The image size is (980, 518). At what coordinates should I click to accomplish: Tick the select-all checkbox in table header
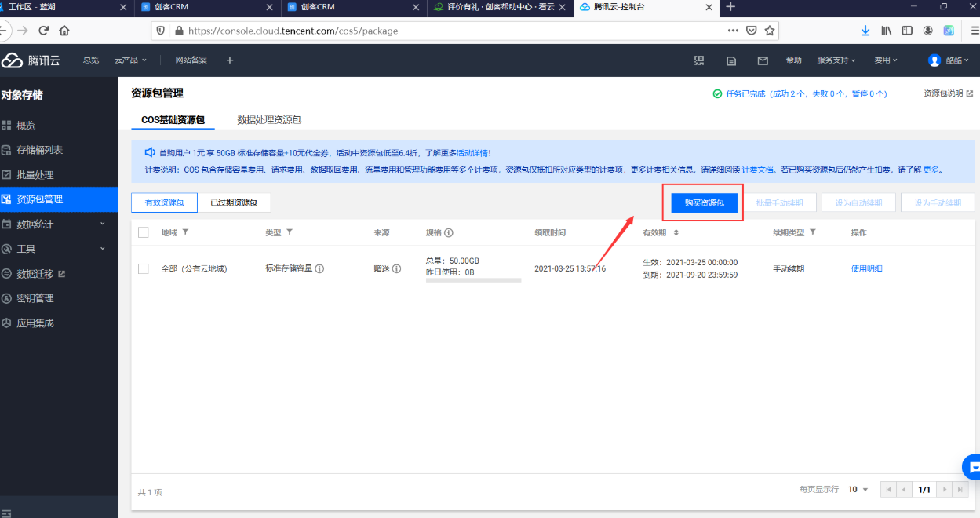tap(144, 232)
